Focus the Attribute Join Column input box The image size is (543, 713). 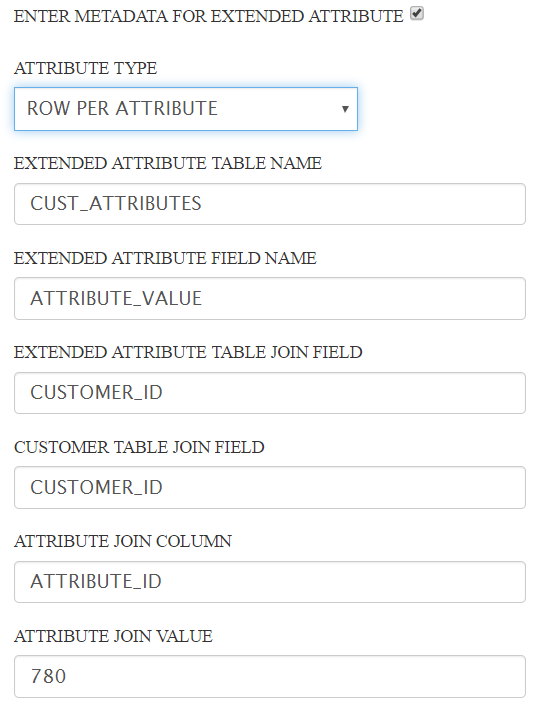[x=270, y=582]
